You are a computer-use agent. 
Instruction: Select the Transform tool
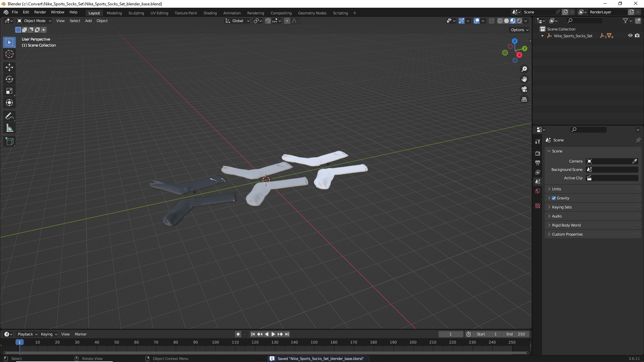click(9, 103)
